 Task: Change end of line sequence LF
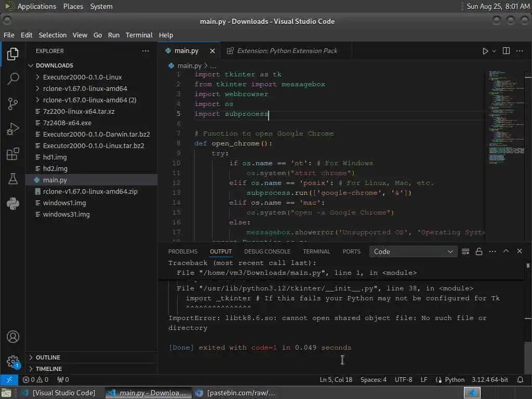[x=424, y=380]
